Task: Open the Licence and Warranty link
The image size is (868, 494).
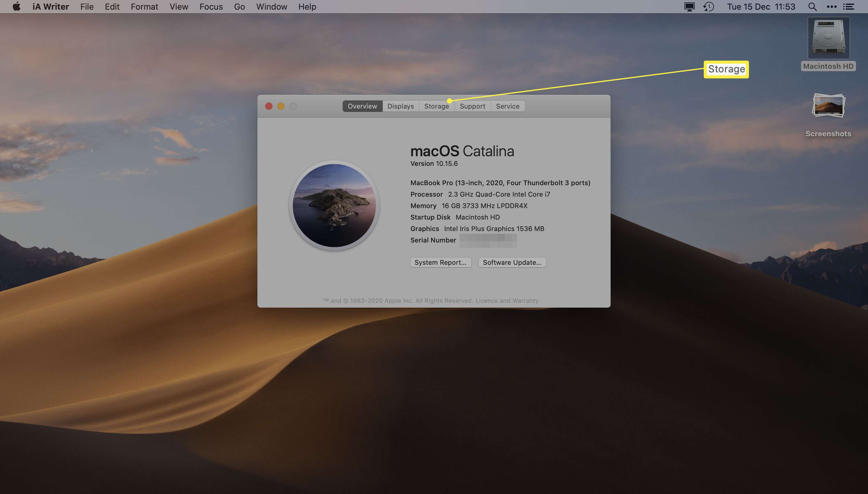Action: tap(507, 301)
